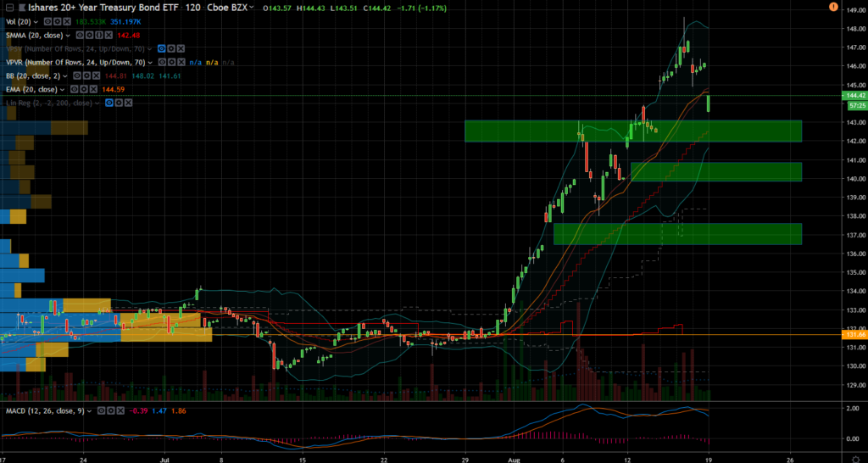Open settings gear for Vol (20) indicator
Image resolution: width=868 pixels, height=463 pixels.
57,21
